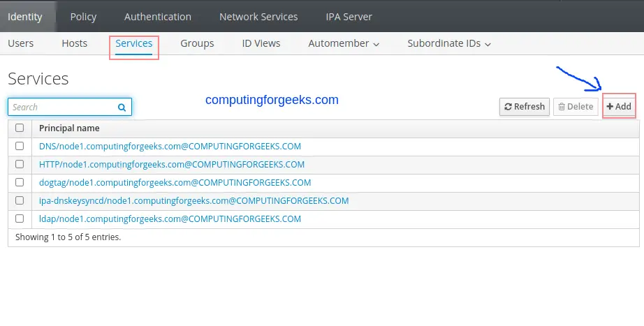Select the Services tab

[x=134, y=43]
